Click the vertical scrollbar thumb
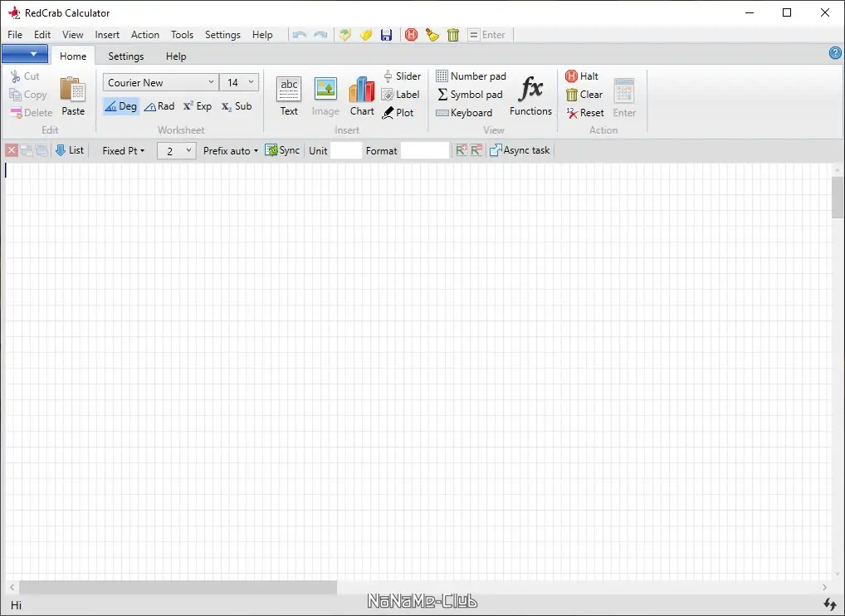This screenshot has width=845, height=616. [x=838, y=198]
